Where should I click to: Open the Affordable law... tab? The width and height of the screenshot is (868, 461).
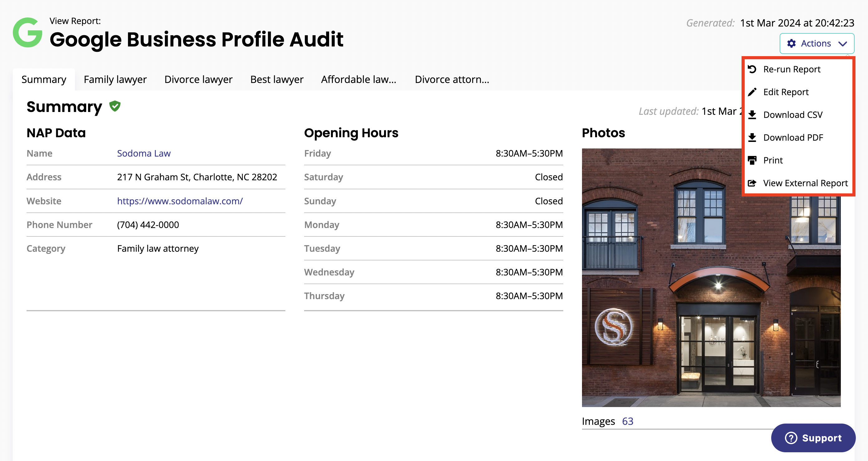pos(358,80)
